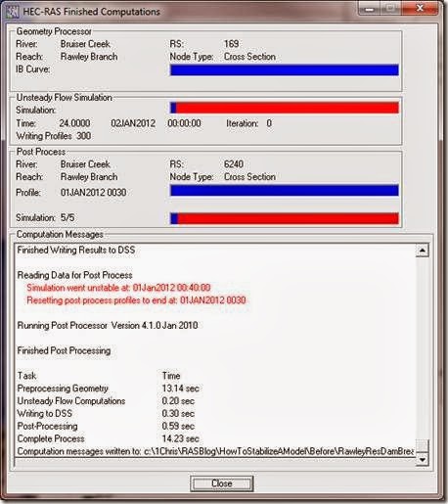Click 'Running Post Processor Version 4.1.0' line
The image size is (448, 504).
(x=108, y=326)
